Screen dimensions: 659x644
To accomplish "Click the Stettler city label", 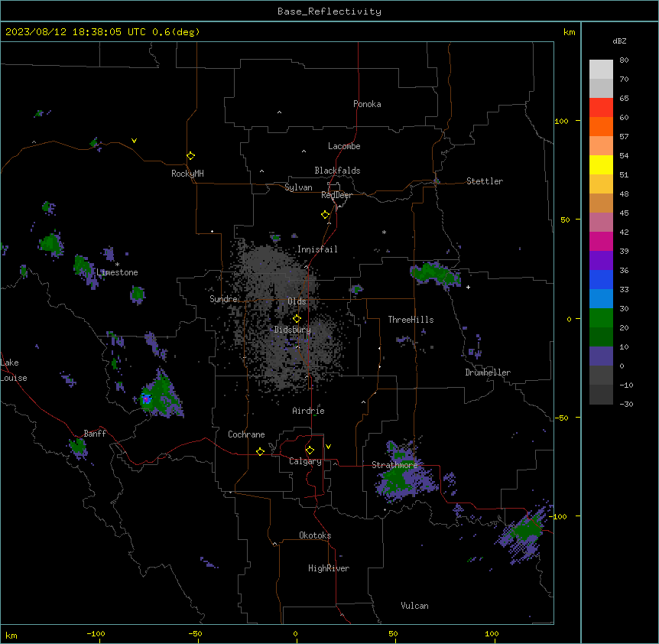I will tap(485, 181).
